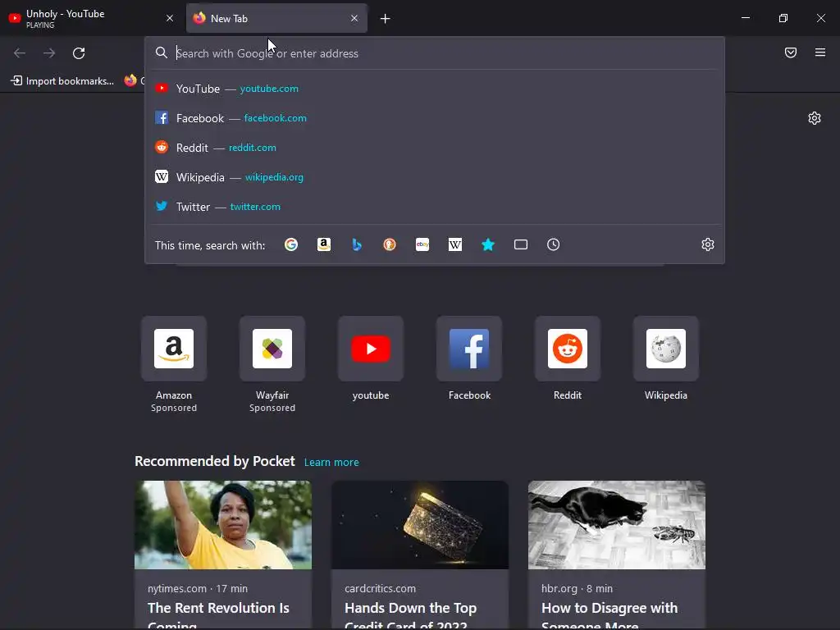Search in Bookmarks via star icon
Viewport: 840px width, 630px height.
click(x=488, y=244)
